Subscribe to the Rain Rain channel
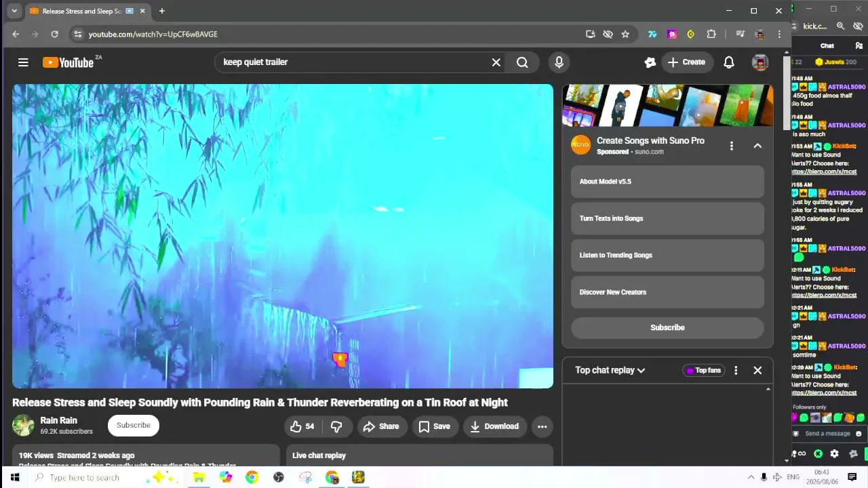868x488 pixels. [134, 426]
